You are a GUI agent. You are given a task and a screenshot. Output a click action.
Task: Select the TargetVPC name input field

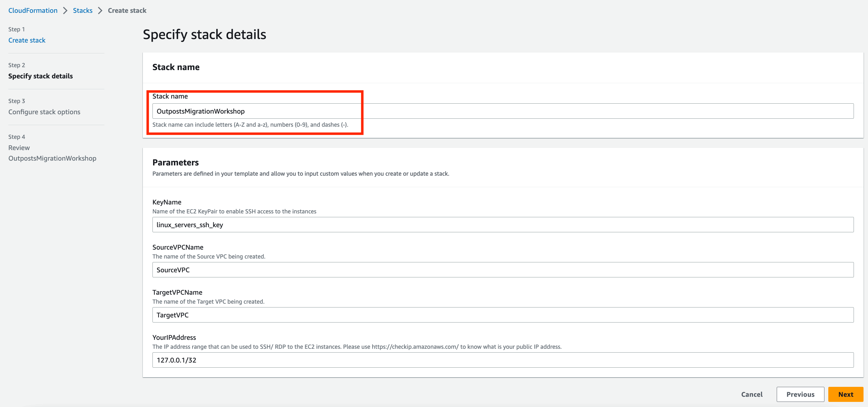(x=502, y=315)
